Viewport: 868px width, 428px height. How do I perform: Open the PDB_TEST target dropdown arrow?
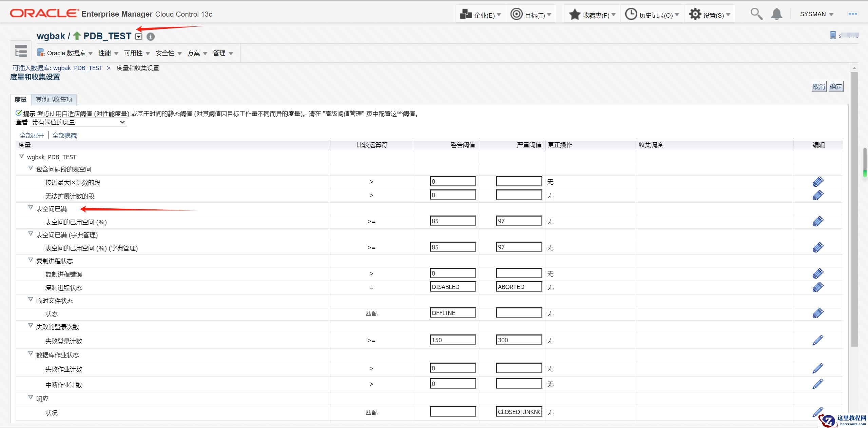pyautogui.click(x=139, y=37)
